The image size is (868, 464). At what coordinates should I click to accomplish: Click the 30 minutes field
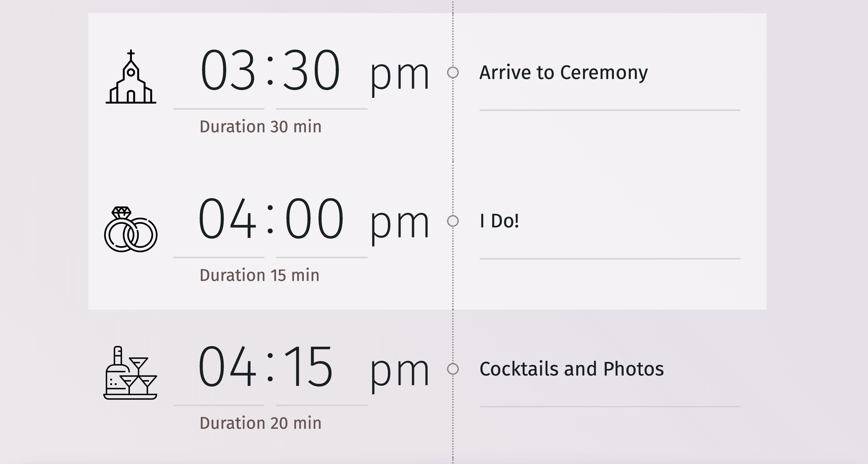click(x=311, y=70)
